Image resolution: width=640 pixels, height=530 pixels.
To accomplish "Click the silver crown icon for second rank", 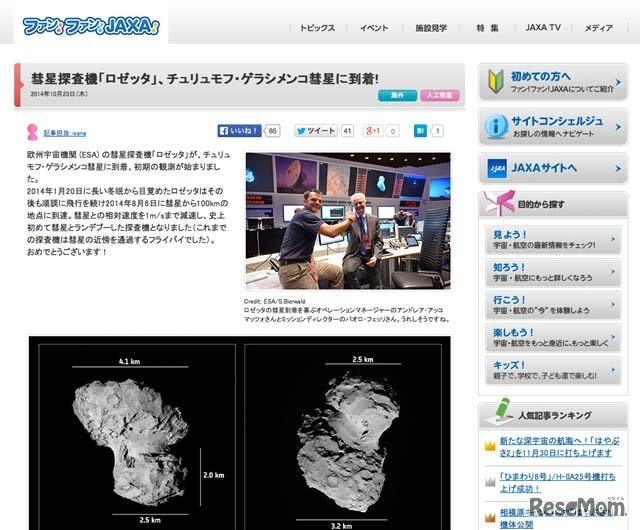I will click(x=490, y=482).
